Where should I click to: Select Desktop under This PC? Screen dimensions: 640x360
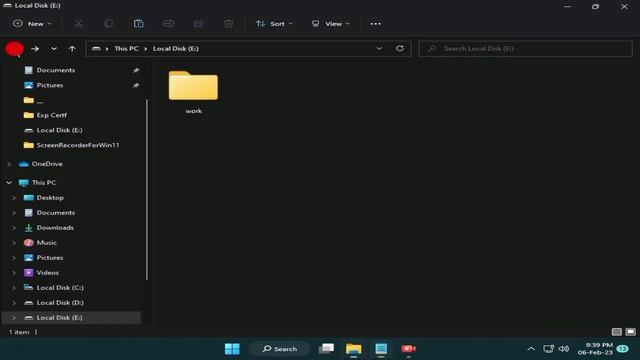coord(50,198)
